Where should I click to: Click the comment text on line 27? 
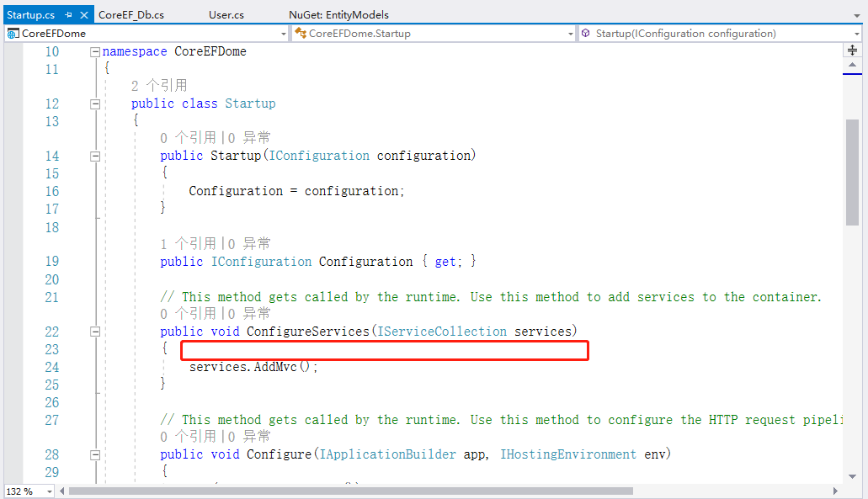[501, 420]
